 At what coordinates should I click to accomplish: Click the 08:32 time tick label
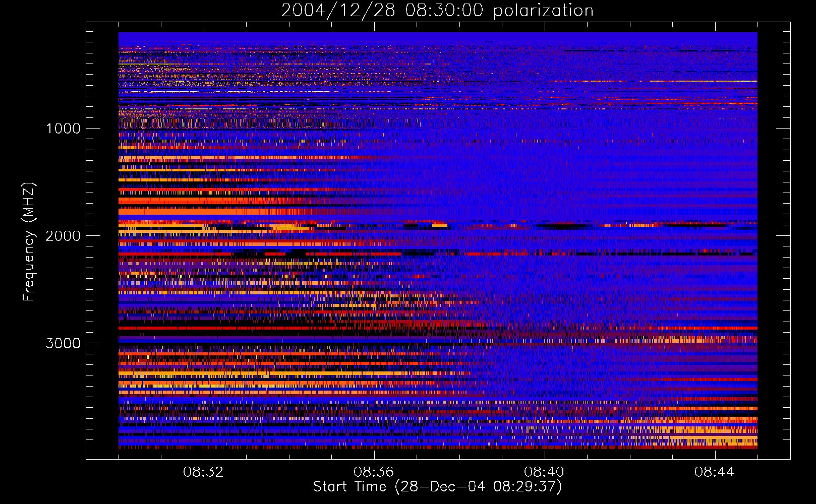point(203,472)
